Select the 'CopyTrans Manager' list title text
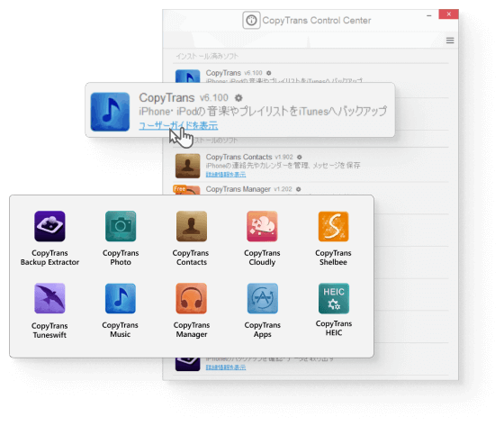This screenshot has width=504, height=426. 238,189
